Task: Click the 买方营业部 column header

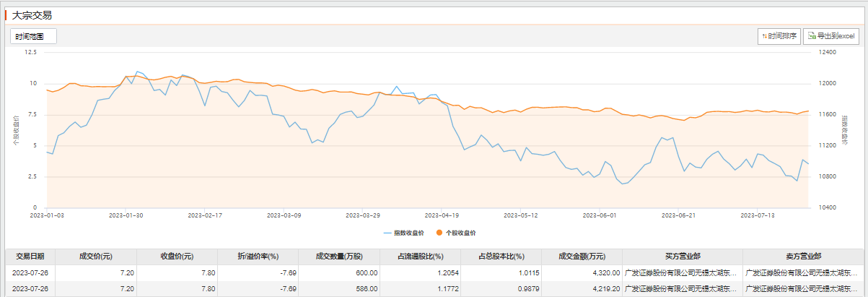Action: tap(682, 256)
